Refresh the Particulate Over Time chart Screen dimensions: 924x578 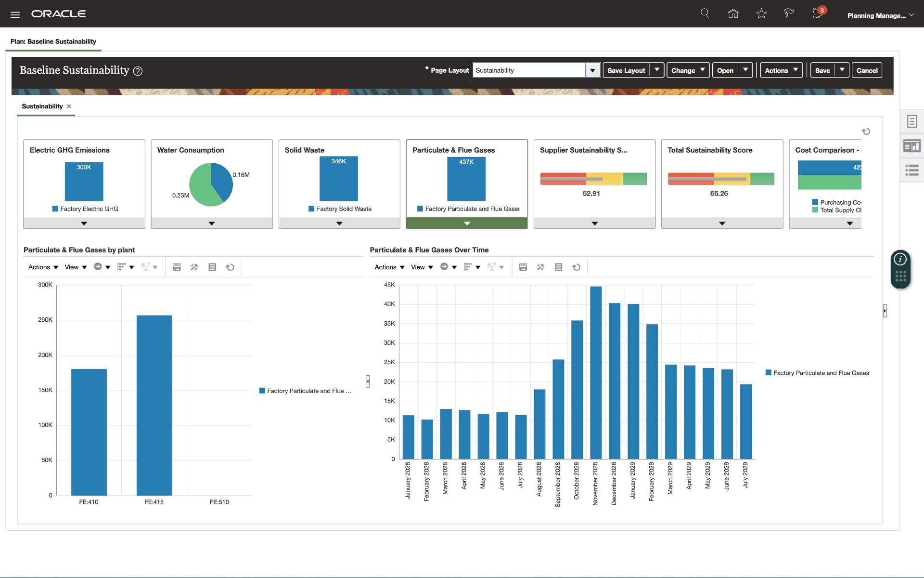pos(576,267)
